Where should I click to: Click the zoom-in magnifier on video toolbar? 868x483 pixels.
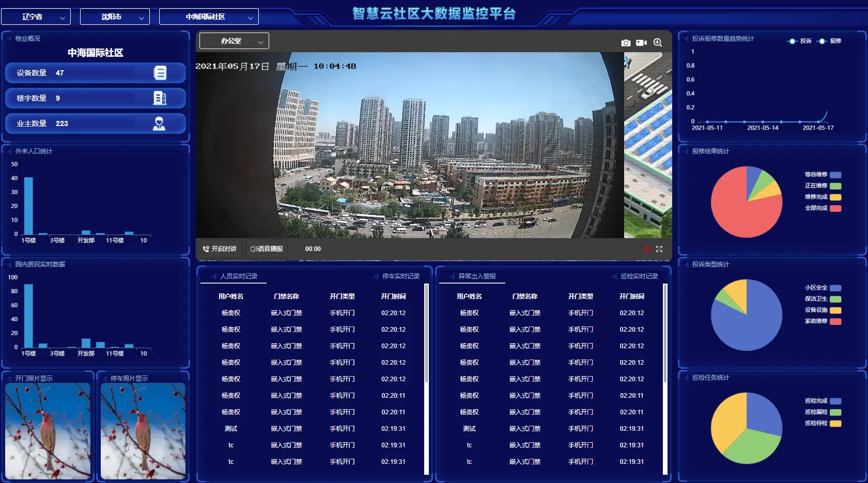[x=657, y=43]
